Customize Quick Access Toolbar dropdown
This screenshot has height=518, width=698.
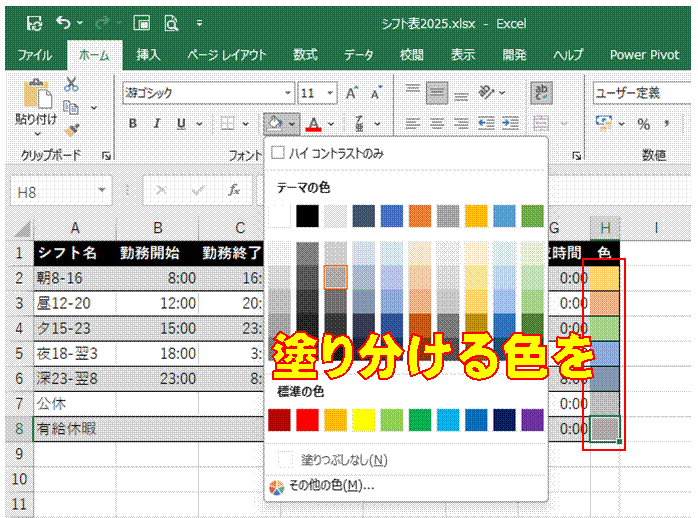(x=199, y=23)
